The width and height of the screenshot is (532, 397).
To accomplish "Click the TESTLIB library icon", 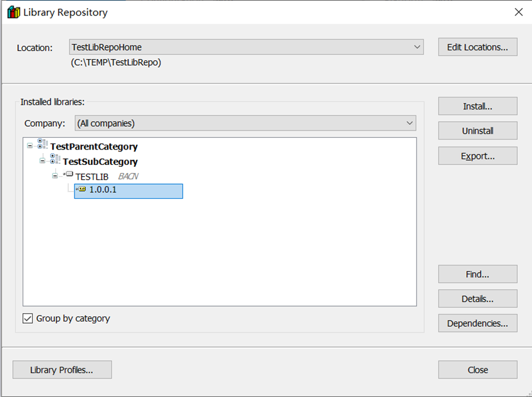I will click(68, 175).
